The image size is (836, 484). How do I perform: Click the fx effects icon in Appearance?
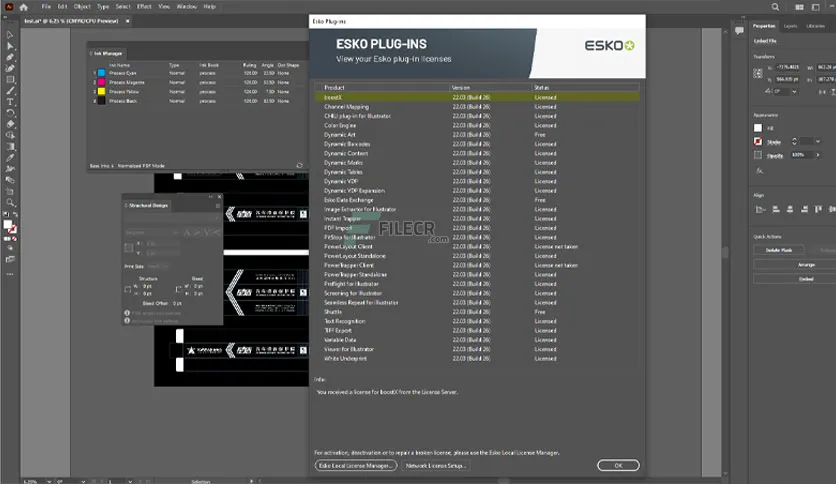759,171
